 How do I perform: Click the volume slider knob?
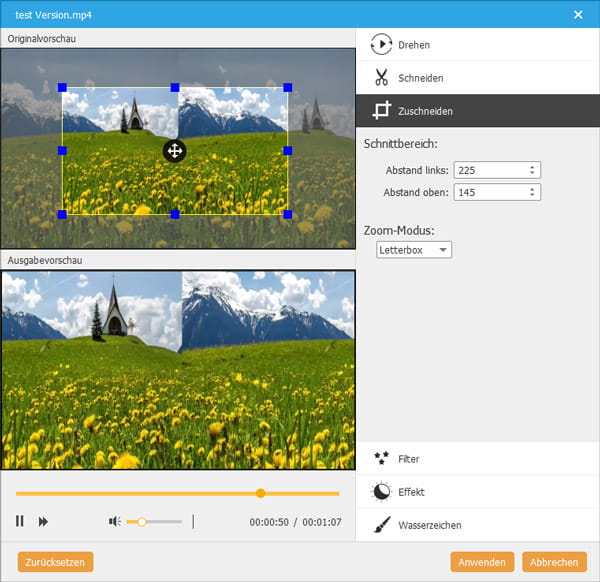point(142,522)
